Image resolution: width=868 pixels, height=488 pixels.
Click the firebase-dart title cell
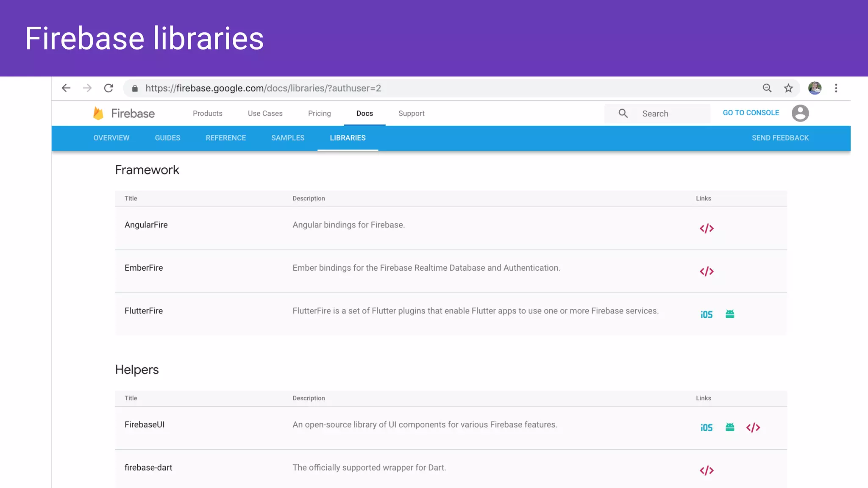[148, 468]
